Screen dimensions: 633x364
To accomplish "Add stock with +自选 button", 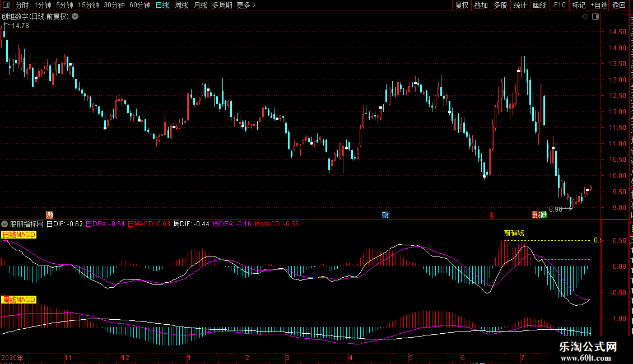I will 599,5.
